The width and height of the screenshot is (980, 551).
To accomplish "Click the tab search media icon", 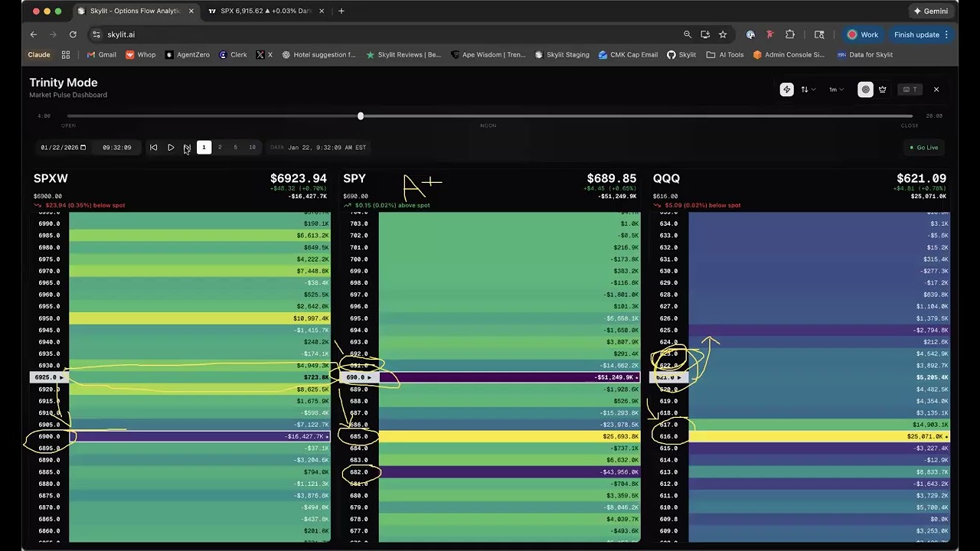I will pos(819,34).
